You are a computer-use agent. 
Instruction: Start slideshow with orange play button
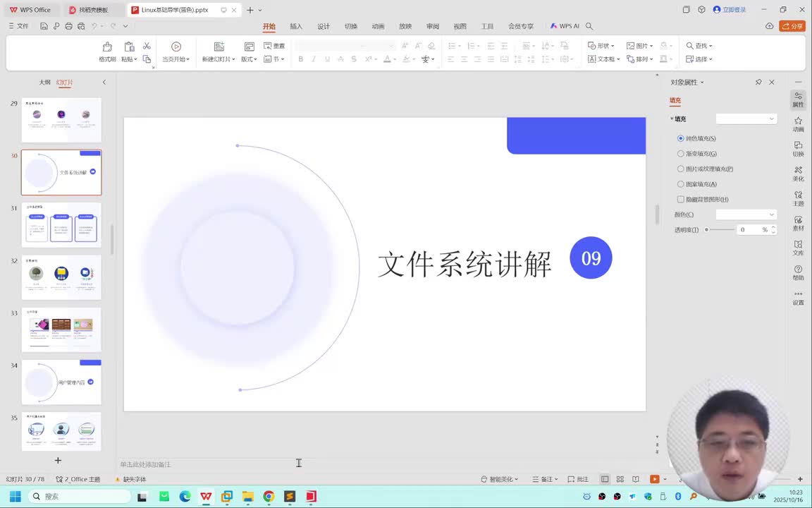(655, 479)
